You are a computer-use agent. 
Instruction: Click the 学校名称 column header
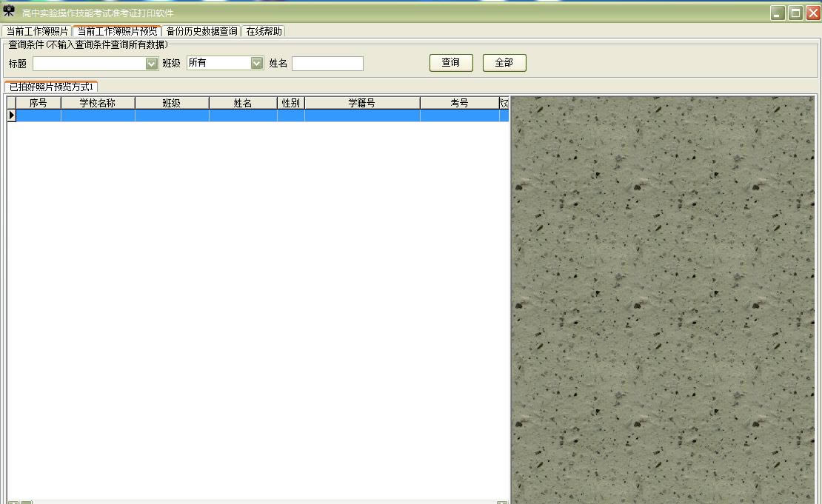98,103
